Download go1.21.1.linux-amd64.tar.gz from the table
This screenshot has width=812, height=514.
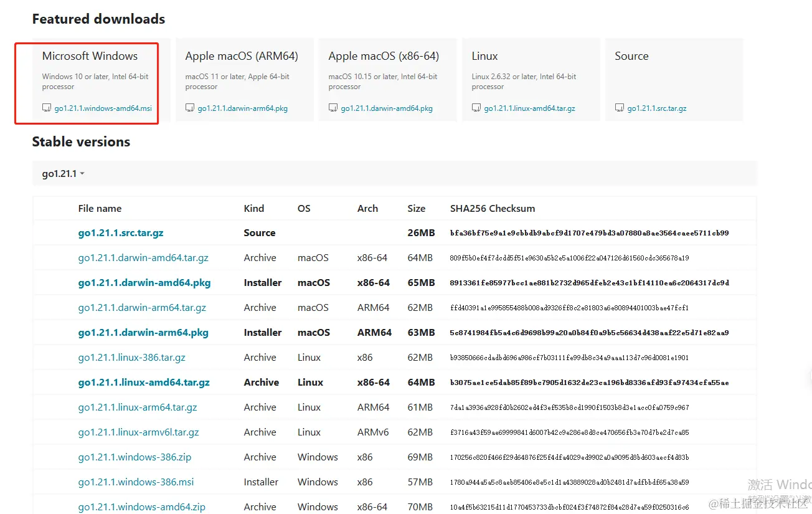pyautogui.click(x=144, y=383)
